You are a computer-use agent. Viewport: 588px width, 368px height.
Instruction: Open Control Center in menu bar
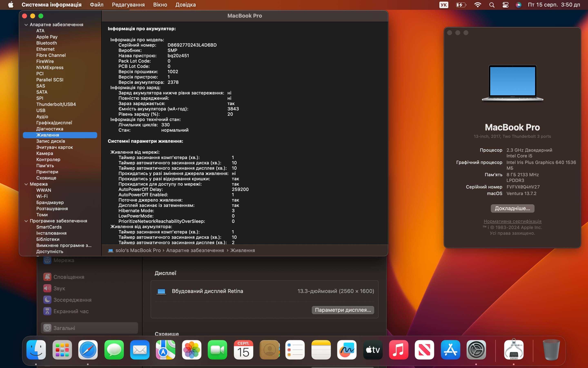click(505, 5)
